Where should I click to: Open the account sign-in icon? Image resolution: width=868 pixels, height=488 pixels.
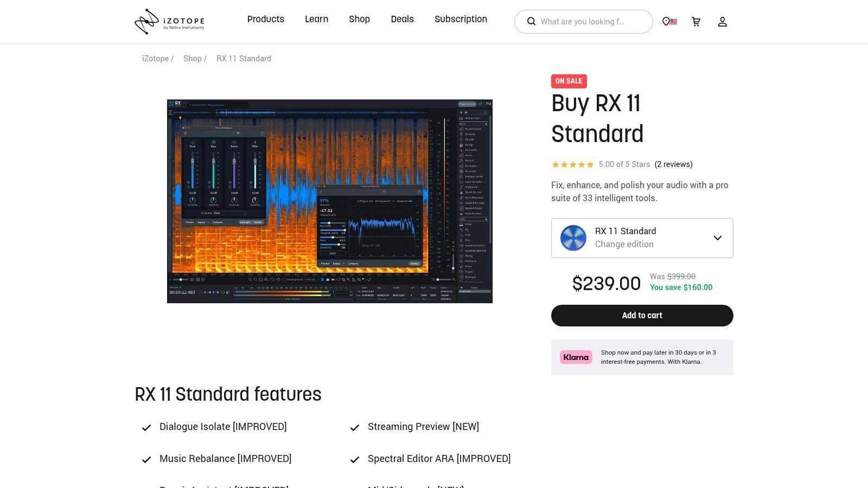coord(722,22)
